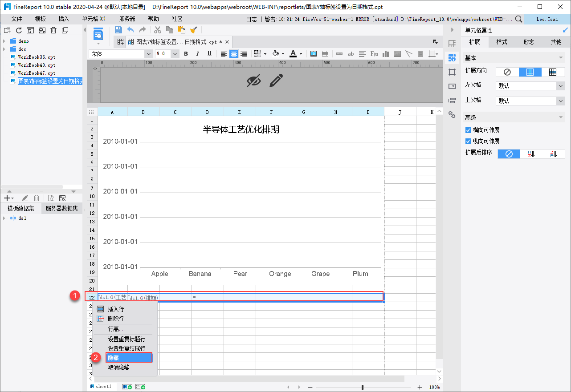Insert an image using the picture icon
571x392 pixels.
click(397, 54)
